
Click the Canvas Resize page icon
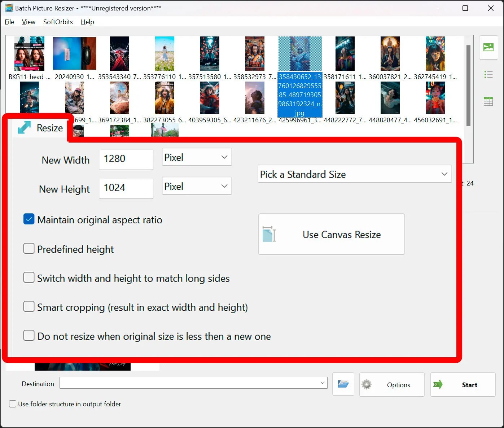pyautogui.click(x=269, y=234)
